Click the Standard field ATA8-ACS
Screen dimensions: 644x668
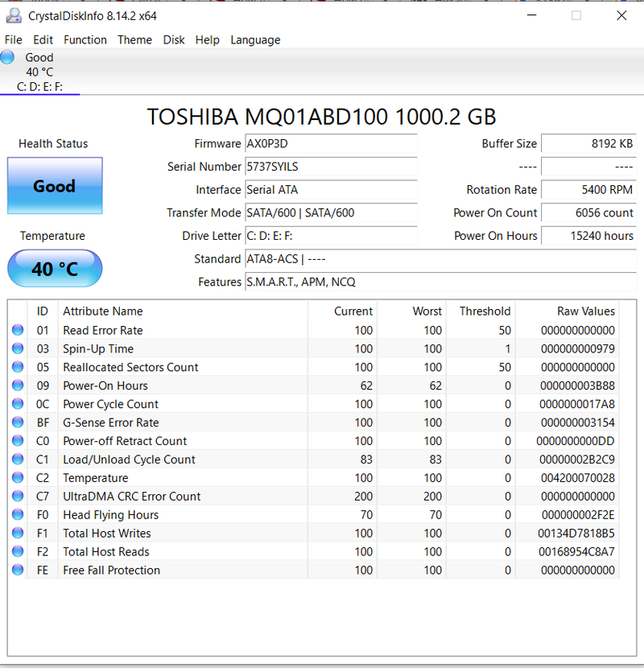click(440, 258)
